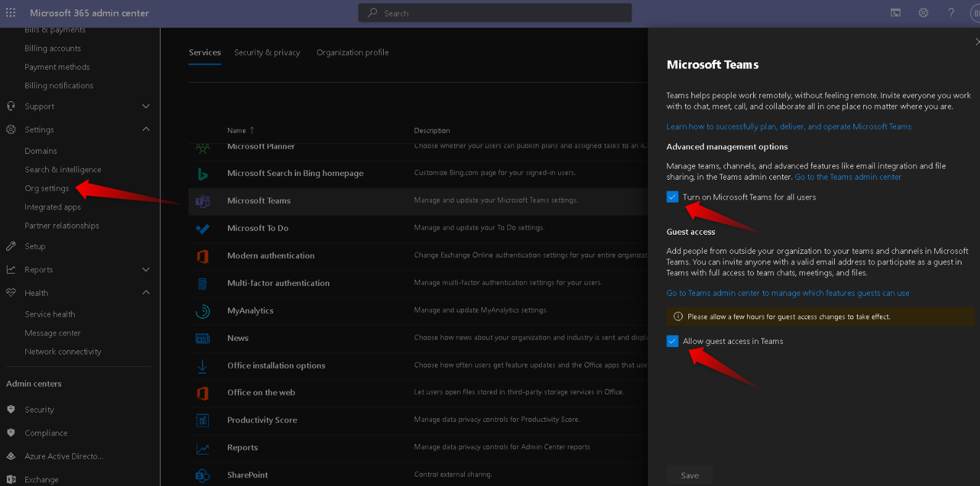Click Microsoft 365 admin center title
The image size is (980, 486).
point(89,13)
